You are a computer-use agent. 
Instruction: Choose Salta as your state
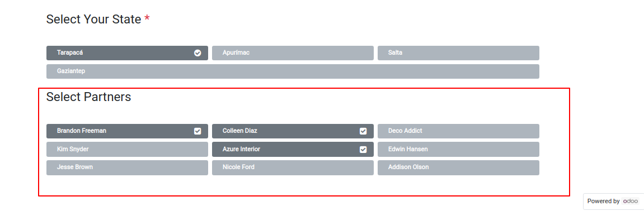click(x=458, y=53)
